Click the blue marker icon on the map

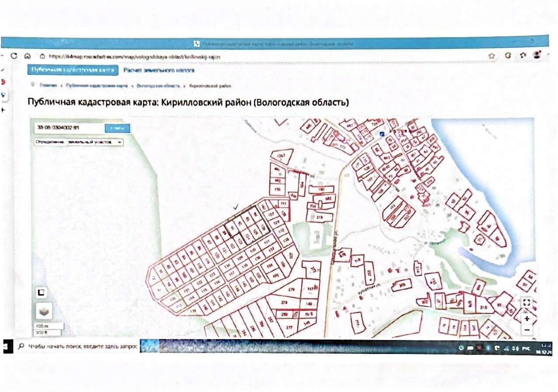(x=381, y=133)
